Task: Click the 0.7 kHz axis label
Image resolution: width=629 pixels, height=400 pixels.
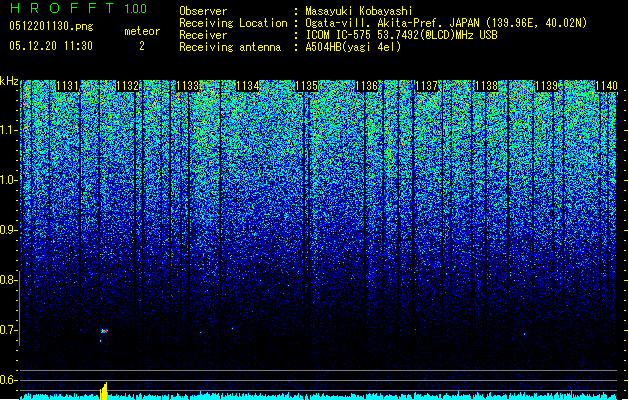Action: click(9, 330)
